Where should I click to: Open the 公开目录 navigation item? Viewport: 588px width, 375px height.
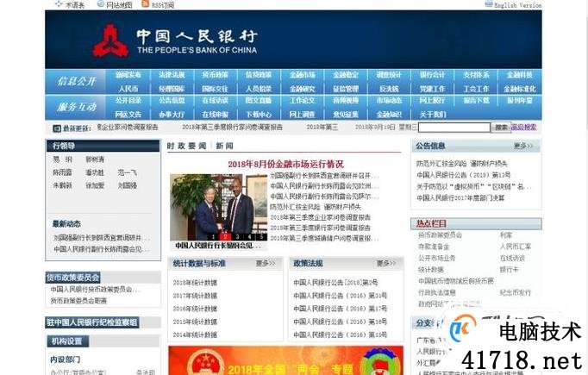pyautogui.click(x=128, y=100)
